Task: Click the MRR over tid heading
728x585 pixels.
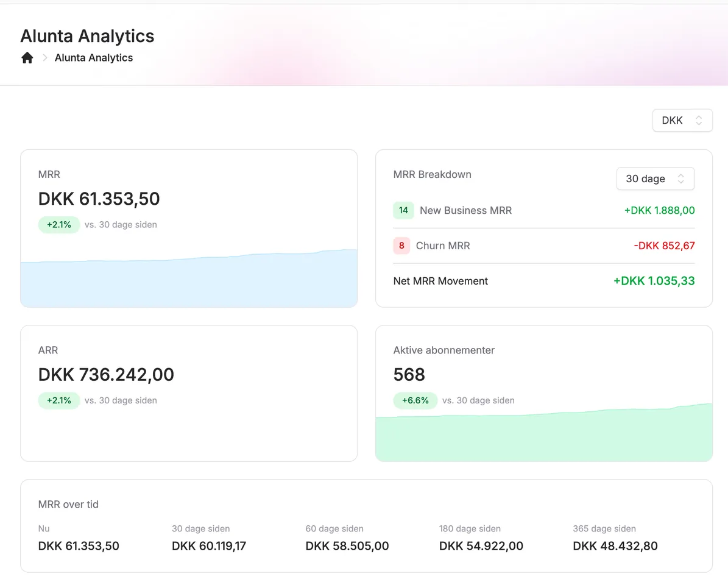Action: (68, 504)
